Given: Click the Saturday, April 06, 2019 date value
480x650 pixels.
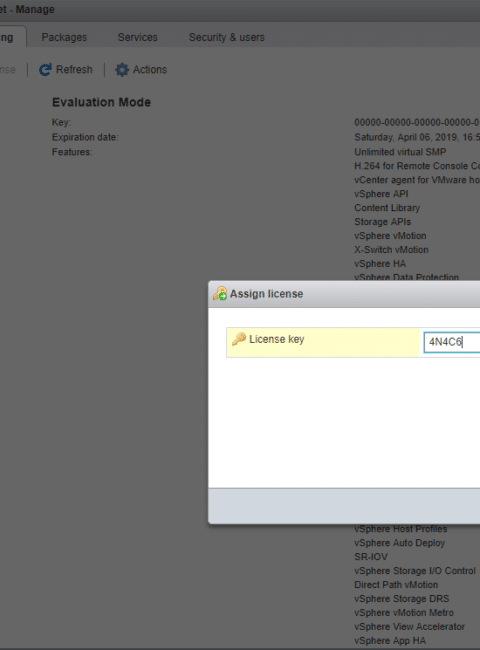Looking at the screenshot, I should (417, 137).
